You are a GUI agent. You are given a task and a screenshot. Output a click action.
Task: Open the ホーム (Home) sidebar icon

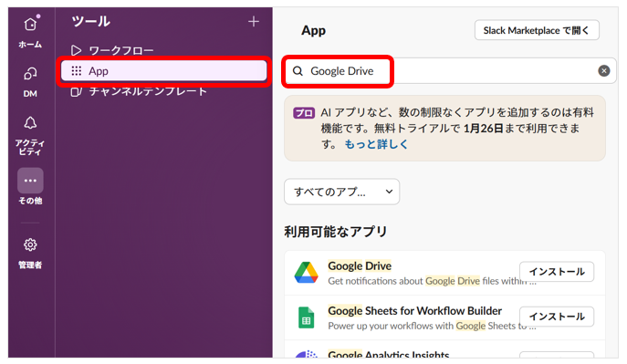(x=30, y=25)
